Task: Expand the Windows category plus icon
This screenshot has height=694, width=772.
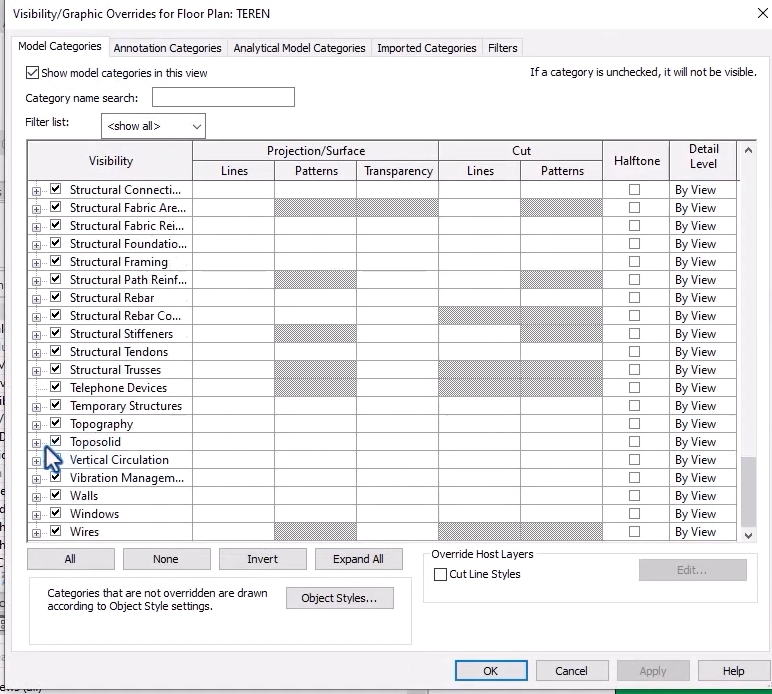Action: point(36,515)
